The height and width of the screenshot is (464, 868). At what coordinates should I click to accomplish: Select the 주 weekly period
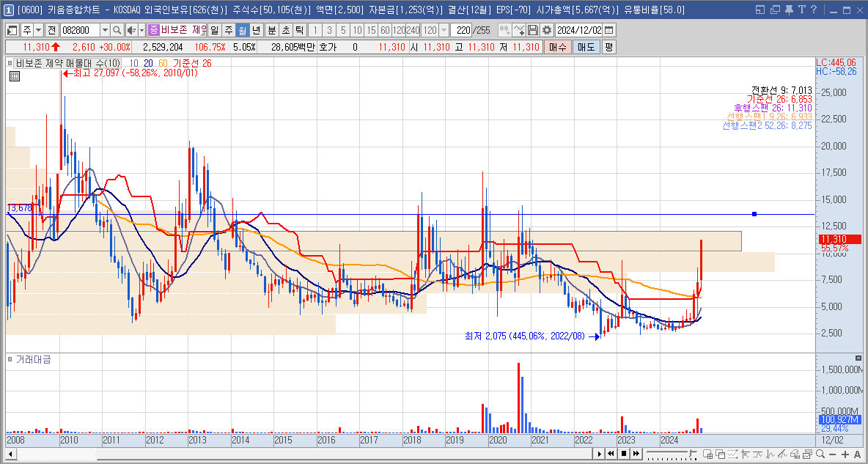(x=228, y=31)
